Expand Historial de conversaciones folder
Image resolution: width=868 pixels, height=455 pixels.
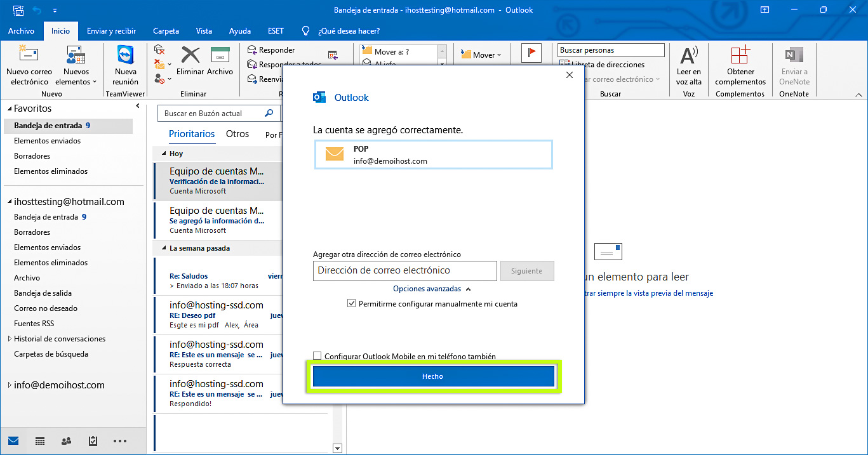click(10, 339)
